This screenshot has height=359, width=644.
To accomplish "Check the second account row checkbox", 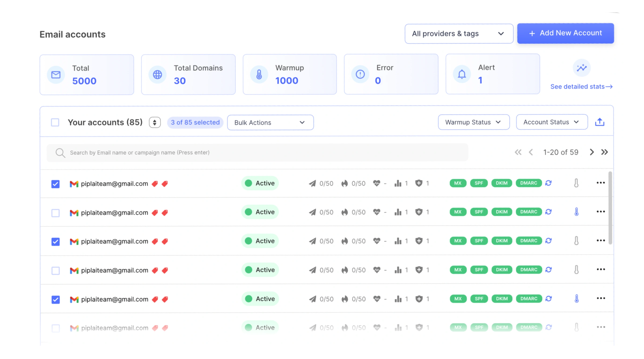I will 55,213.
